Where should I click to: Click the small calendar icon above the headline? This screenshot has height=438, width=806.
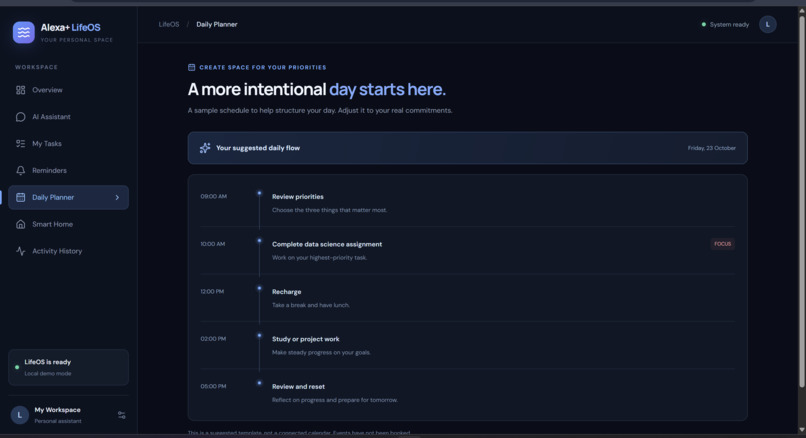pyautogui.click(x=191, y=67)
